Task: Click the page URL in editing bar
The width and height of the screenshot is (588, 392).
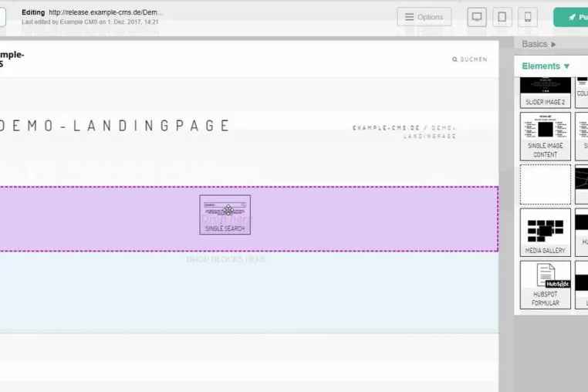Action: click(106, 12)
